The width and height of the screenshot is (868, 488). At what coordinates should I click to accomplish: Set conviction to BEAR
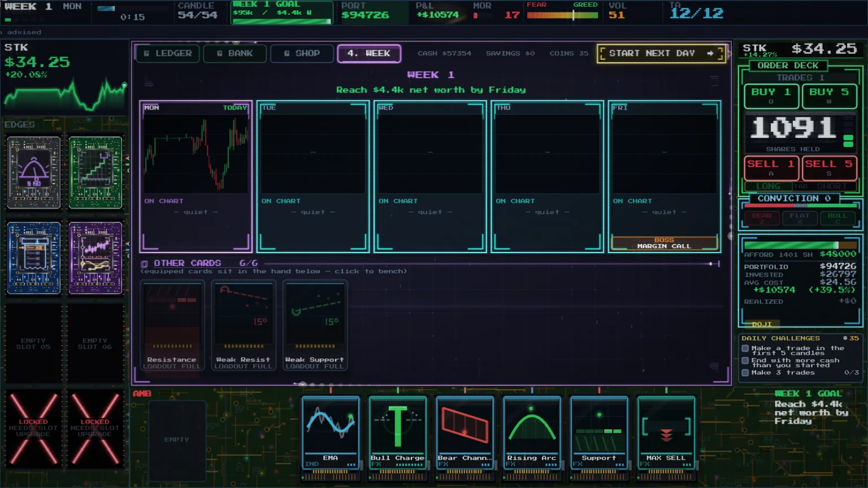click(761, 217)
